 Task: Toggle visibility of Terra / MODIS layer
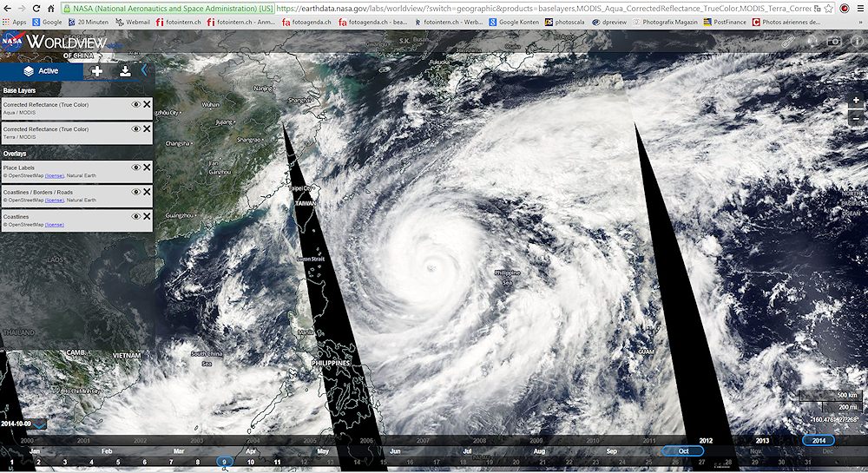click(x=135, y=129)
